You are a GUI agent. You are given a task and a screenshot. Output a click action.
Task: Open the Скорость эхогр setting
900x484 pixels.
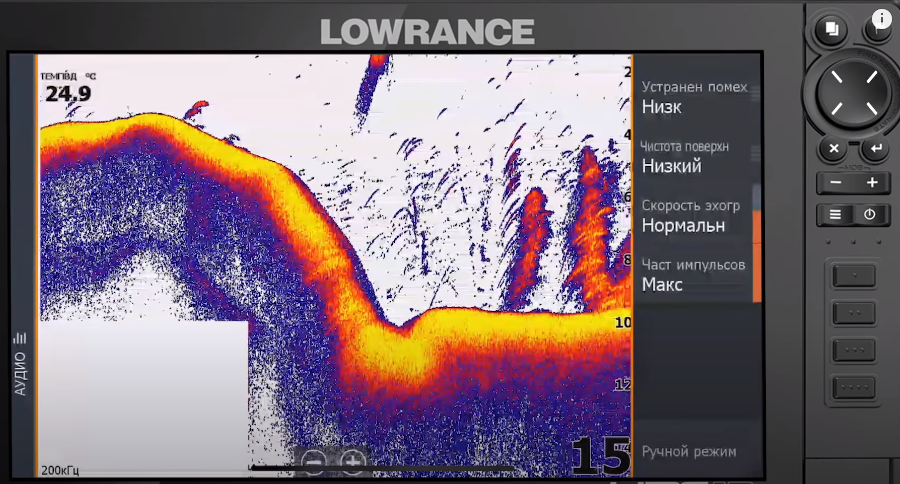coord(695,216)
